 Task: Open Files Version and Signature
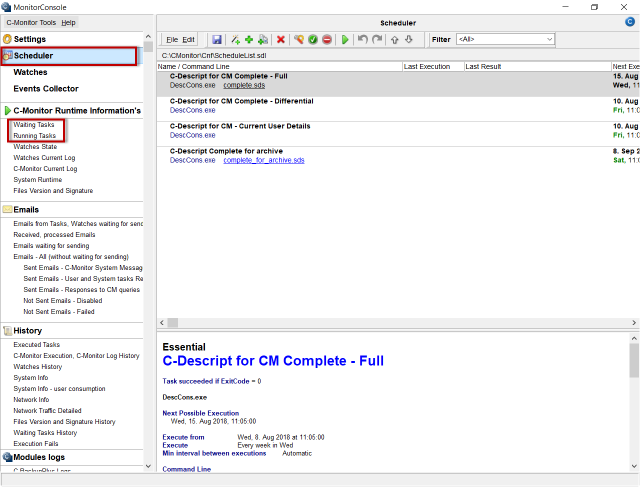click(53, 191)
